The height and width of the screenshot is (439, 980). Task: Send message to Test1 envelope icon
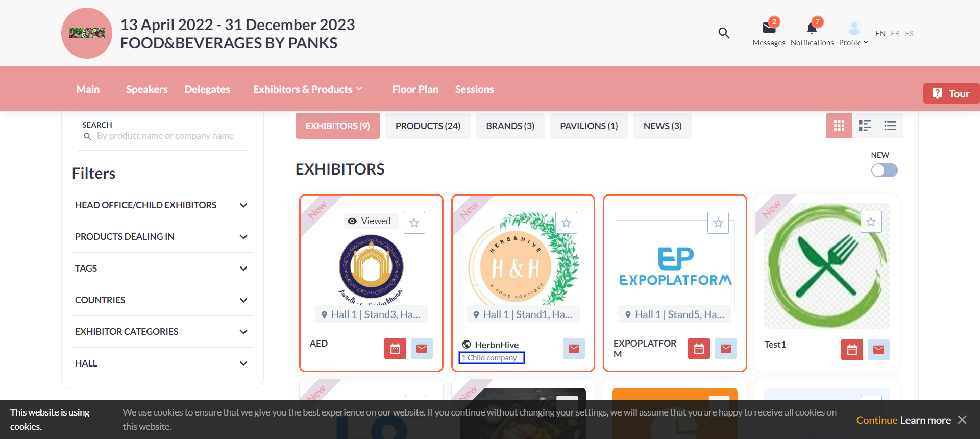[x=879, y=350]
